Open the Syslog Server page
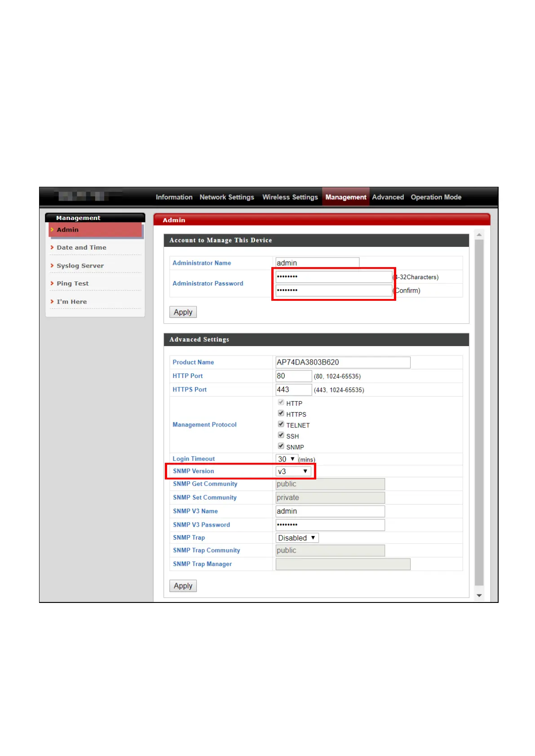This screenshot has height=756, width=535. click(x=80, y=266)
